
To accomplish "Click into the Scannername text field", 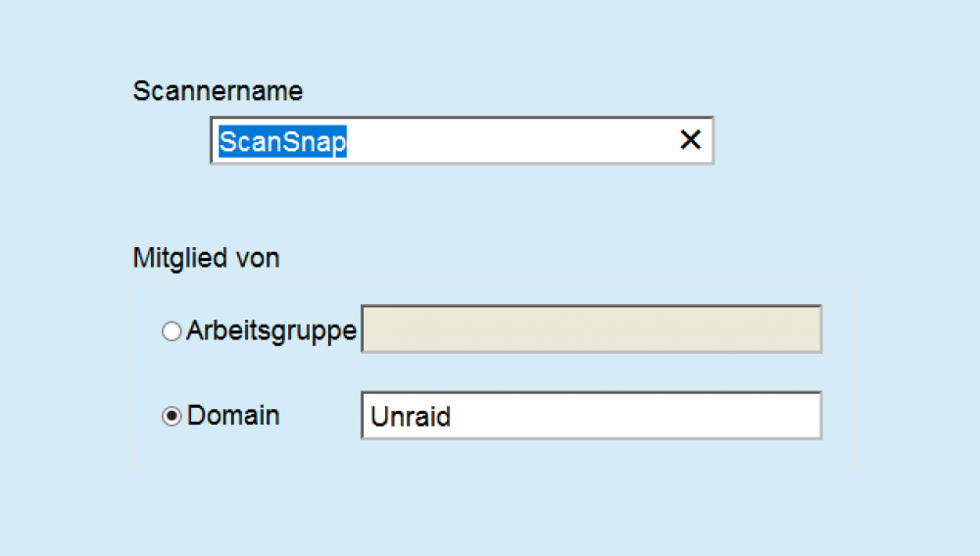I will pos(462,141).
